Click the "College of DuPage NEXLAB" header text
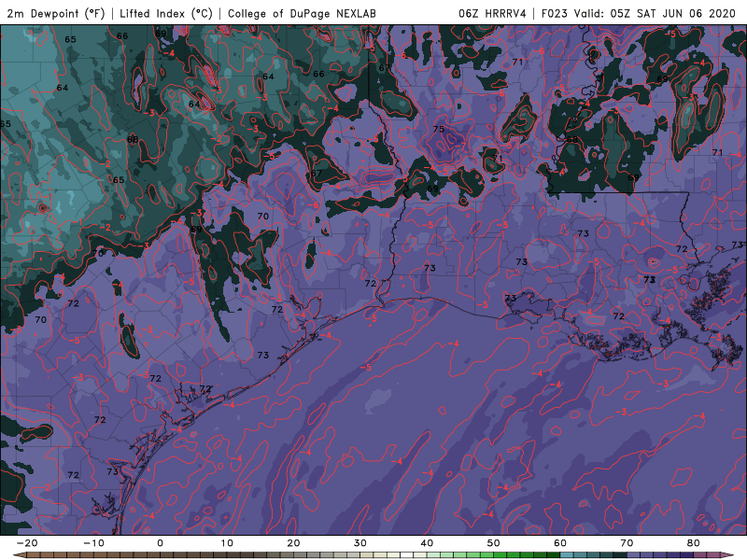 click(x=302, y=13)
